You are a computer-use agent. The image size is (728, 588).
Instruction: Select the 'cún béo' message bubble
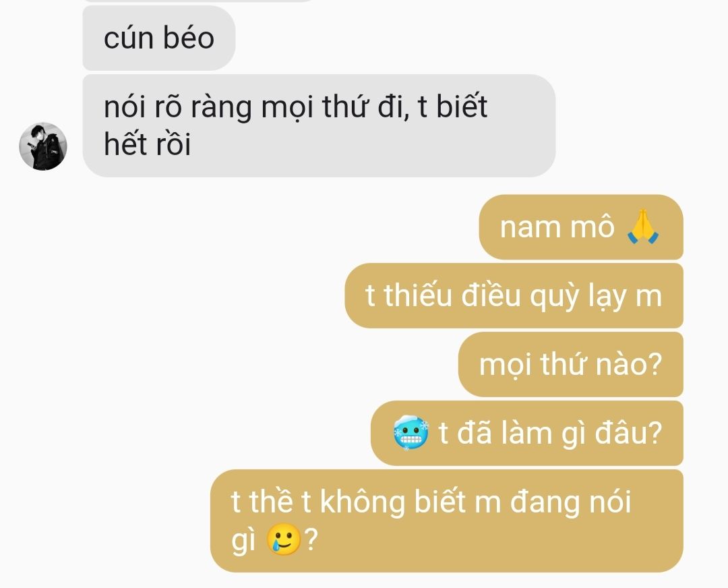pyautogui.click(x=159, y=38)
